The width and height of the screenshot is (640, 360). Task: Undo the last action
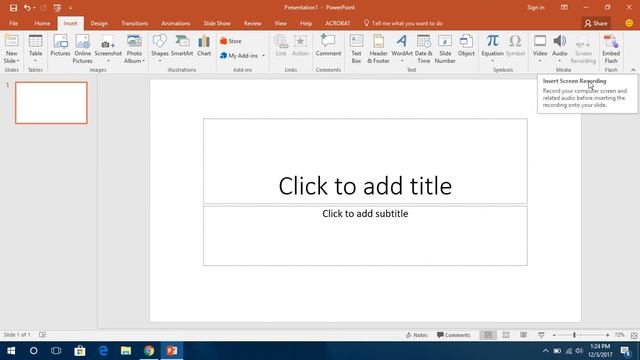pyautogui.click(x=27, y=8)
